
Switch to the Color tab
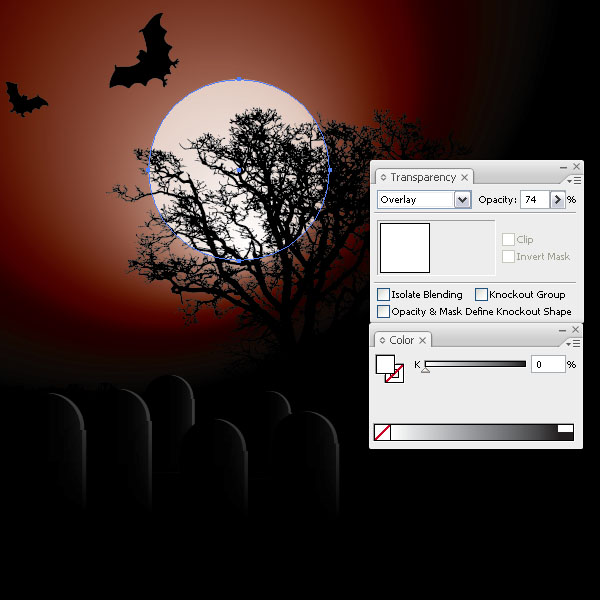[x=401, y=340]
